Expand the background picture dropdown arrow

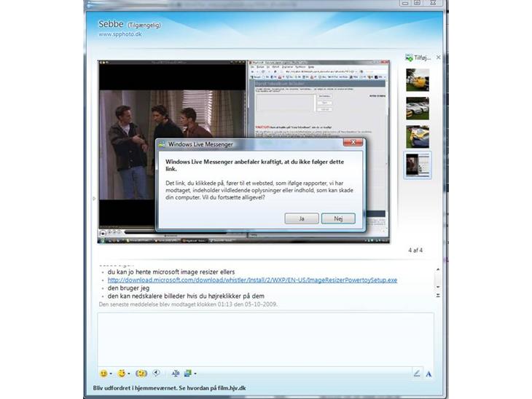(195, 374)
